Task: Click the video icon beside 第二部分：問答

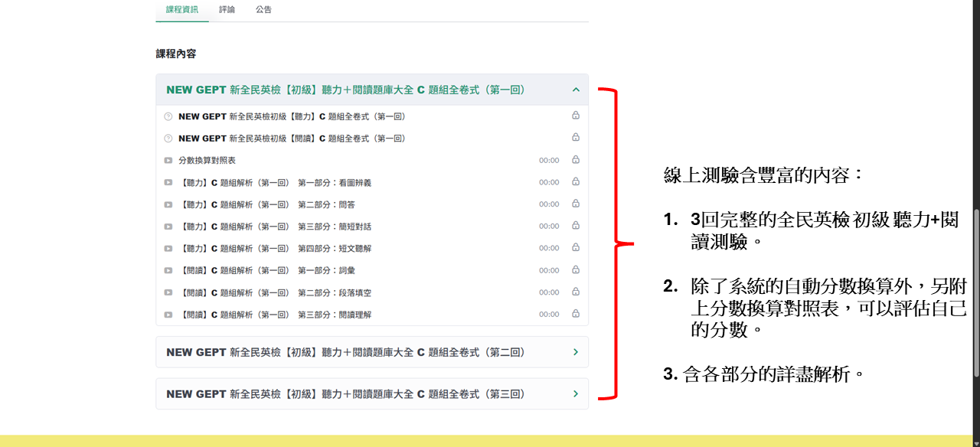Action: pyautogui.click(x=168, y=204)
